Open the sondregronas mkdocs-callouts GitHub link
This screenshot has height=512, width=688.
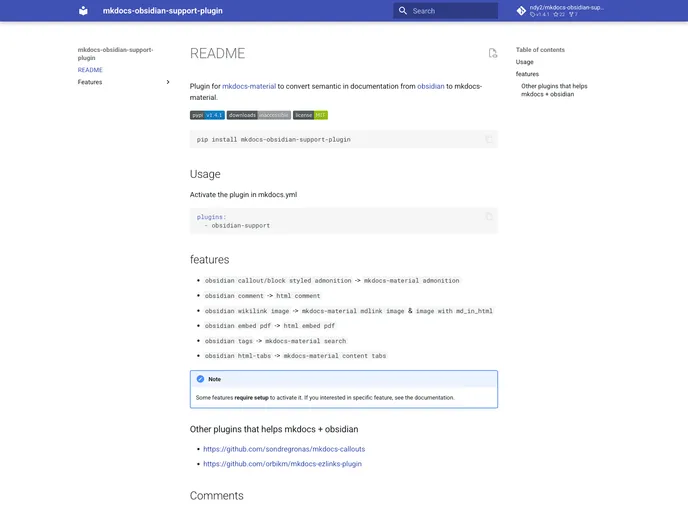tap(284, 449)
